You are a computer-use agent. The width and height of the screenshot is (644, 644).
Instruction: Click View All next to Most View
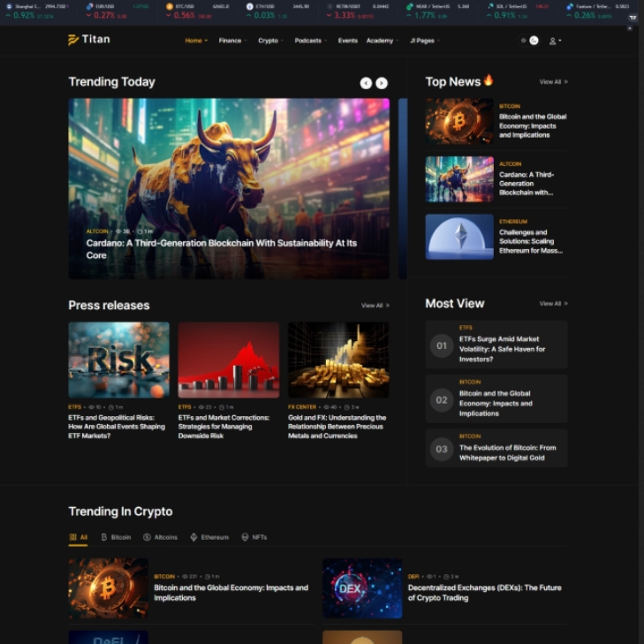coord(554,304)
